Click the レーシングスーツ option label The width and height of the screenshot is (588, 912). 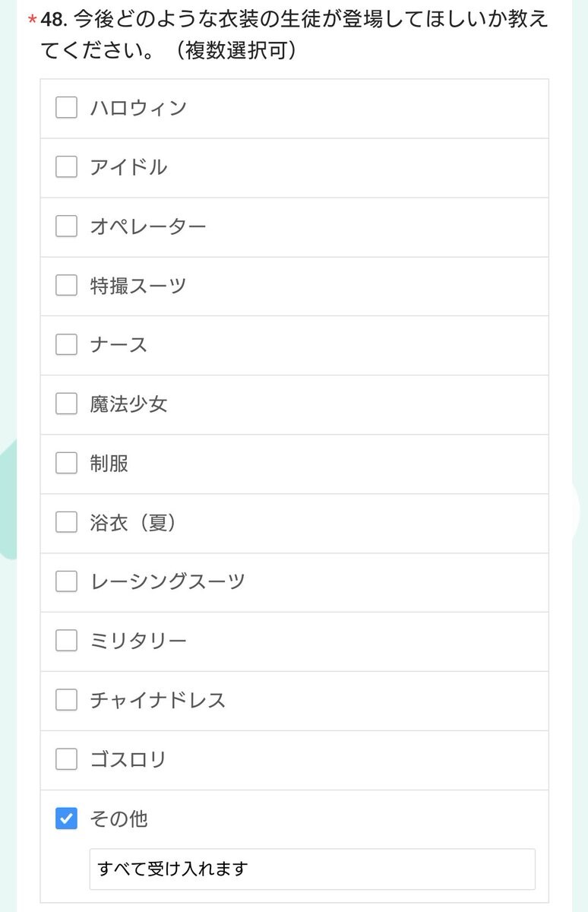pos(168,582)
